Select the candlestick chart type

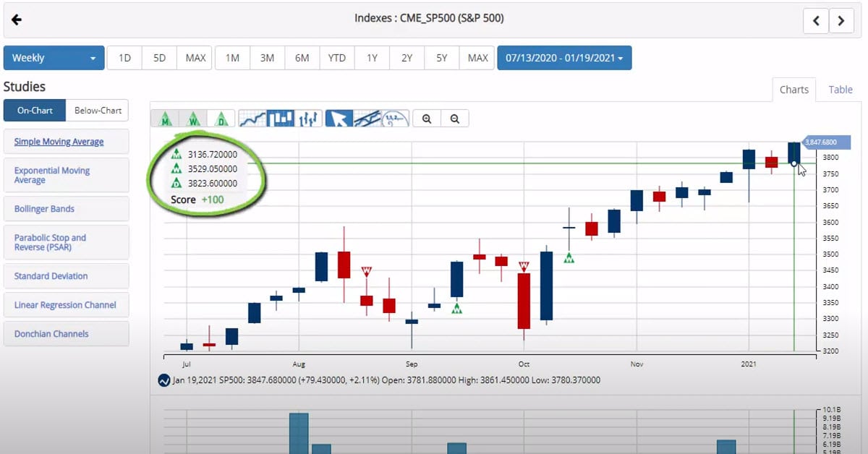281,119
